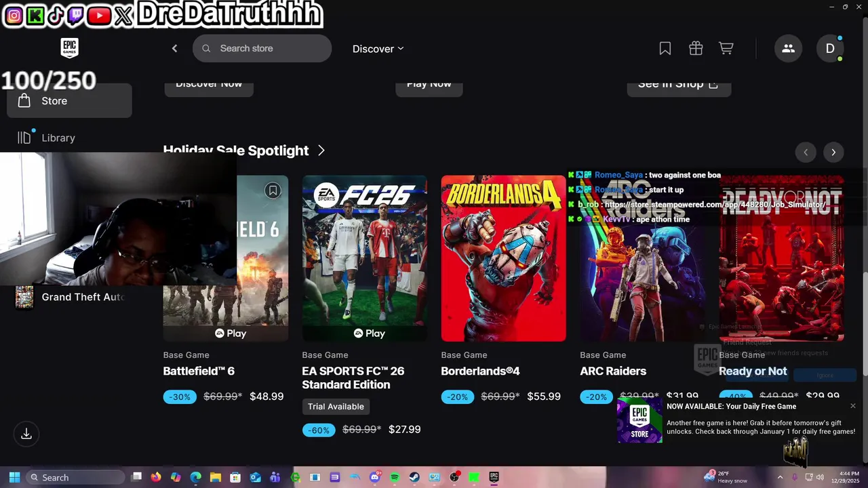Go back using the left arrow beside search
Screen dimensions: 868x488
pyautogui.click(x=174, y=48)
